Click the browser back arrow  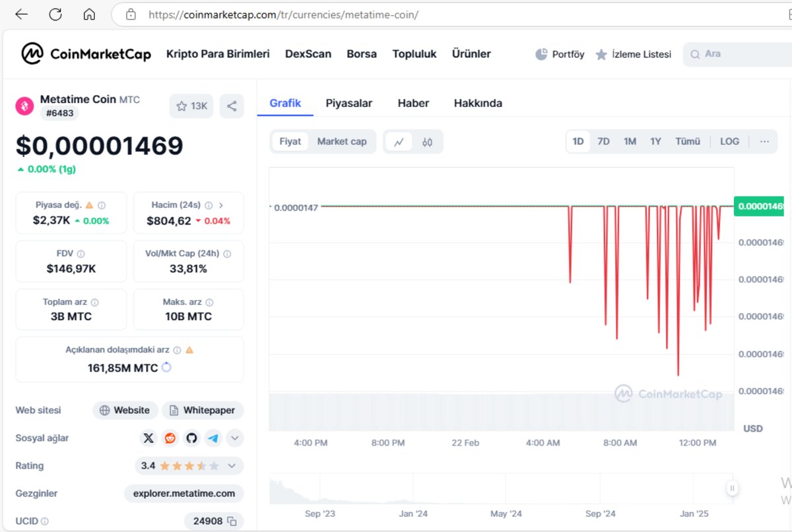click(x=21, y=14)
